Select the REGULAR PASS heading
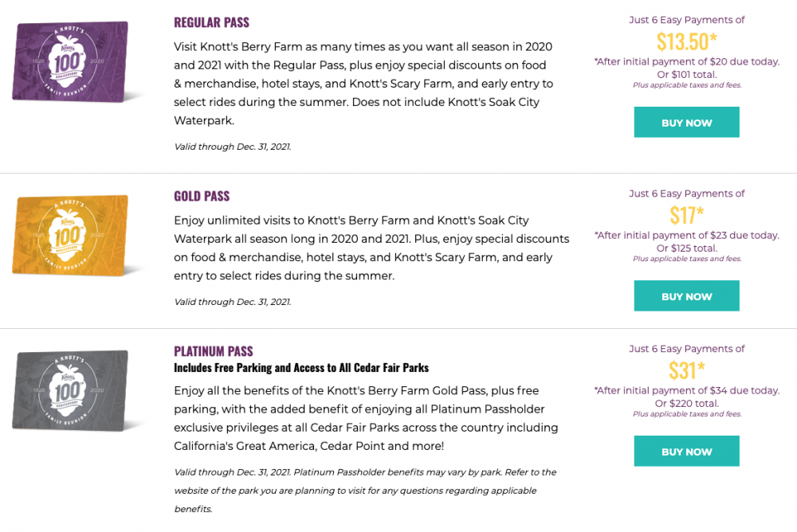Viewport: 797px width, 532px height. 211,22
